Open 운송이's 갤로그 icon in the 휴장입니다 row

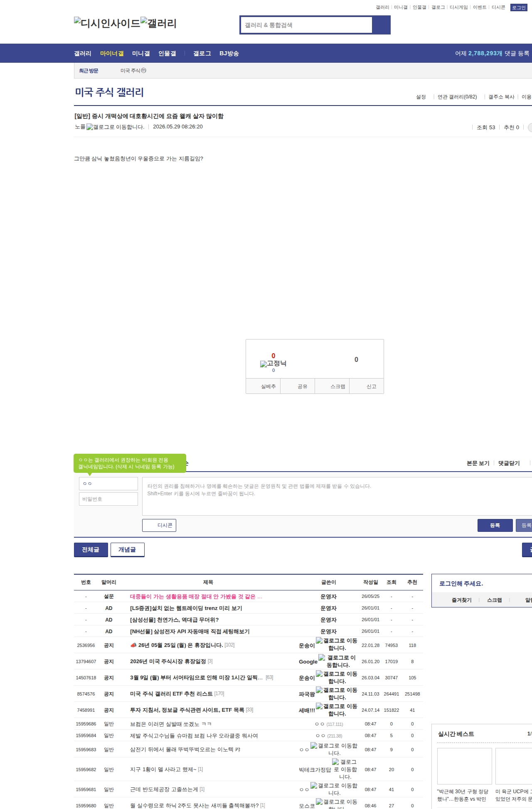tap(336, 644)
